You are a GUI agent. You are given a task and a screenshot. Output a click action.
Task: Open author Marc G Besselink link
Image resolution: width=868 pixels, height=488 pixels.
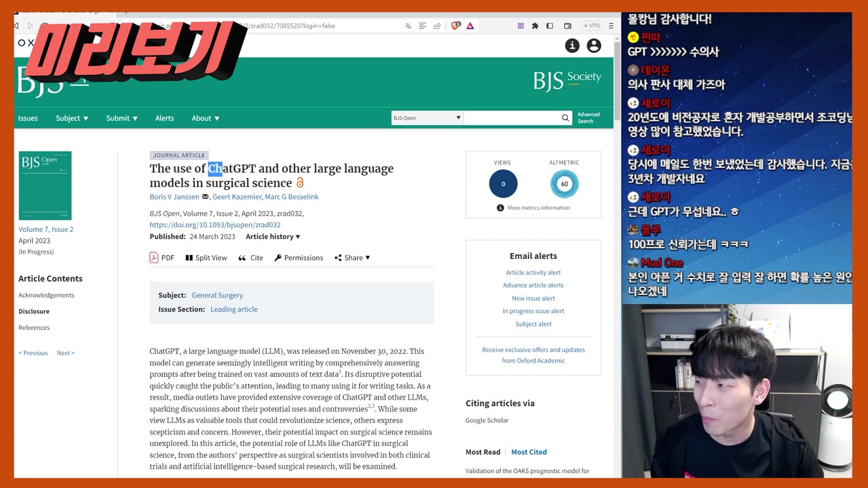click(291, 197)
